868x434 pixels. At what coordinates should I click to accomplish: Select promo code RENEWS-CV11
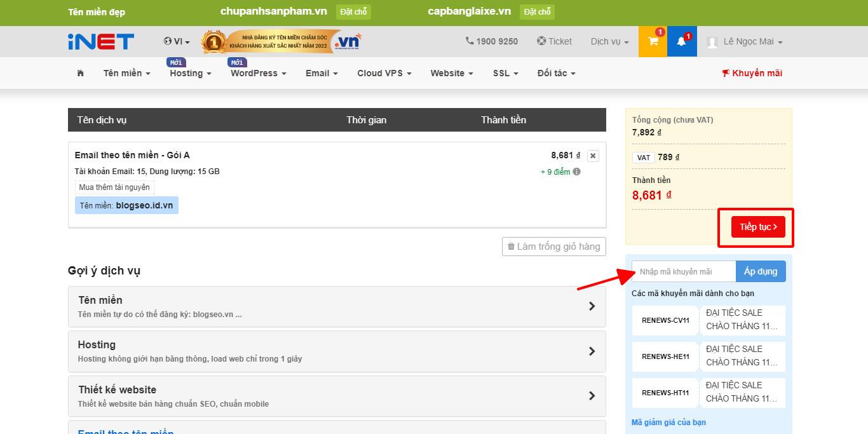click(x=665, y=320)
